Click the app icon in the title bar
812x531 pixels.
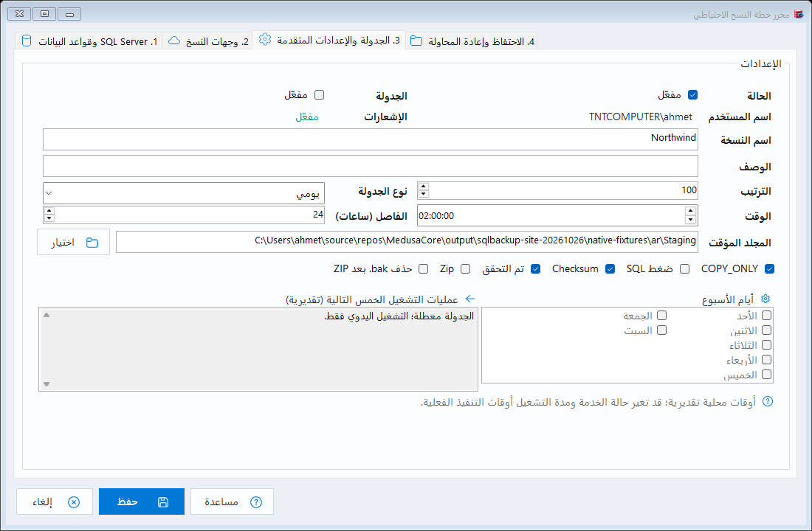pos(799,14)
